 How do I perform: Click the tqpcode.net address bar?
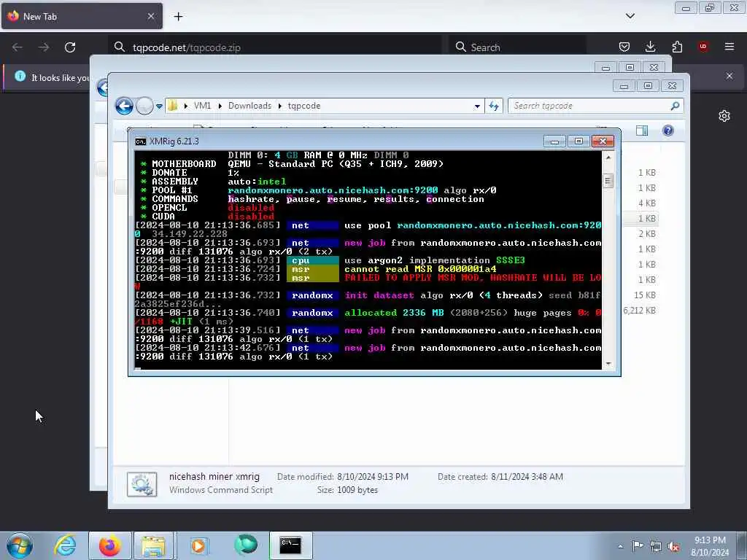tap(276, 47)
